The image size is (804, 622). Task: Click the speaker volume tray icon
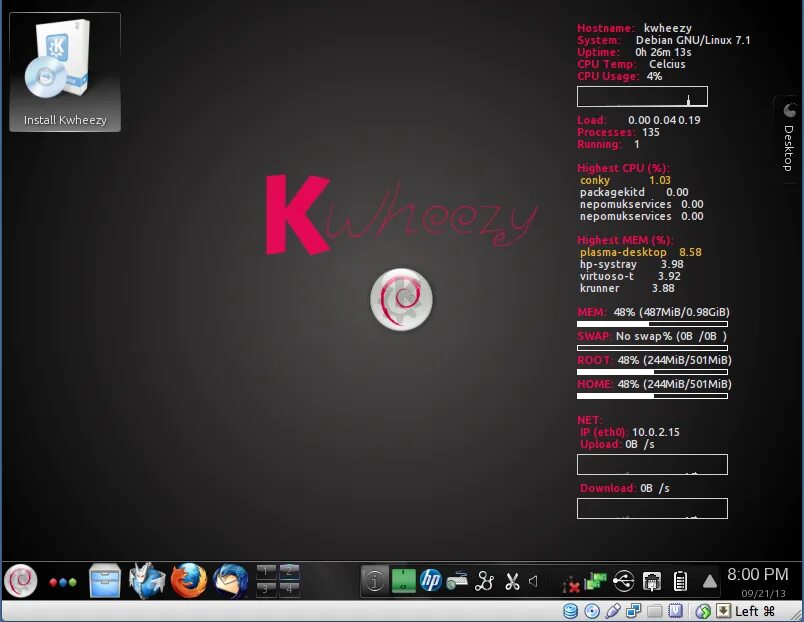(x=533, y=581)
